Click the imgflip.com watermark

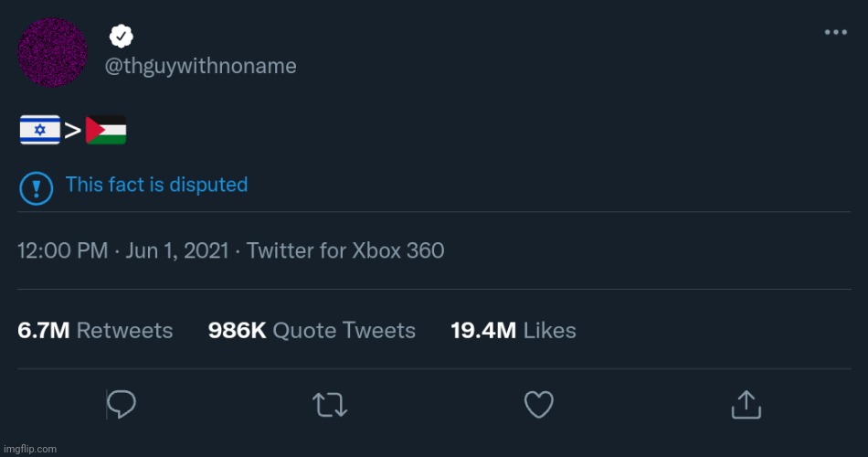point(29,449)
